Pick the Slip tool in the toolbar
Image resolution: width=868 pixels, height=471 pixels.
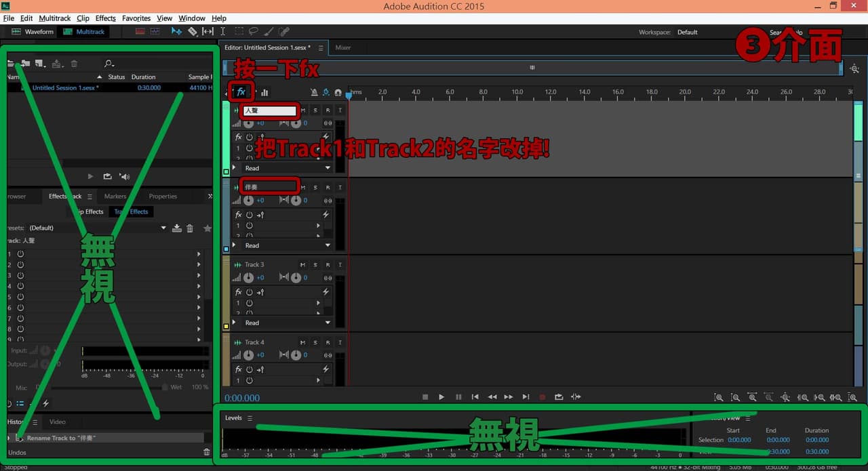208,31
